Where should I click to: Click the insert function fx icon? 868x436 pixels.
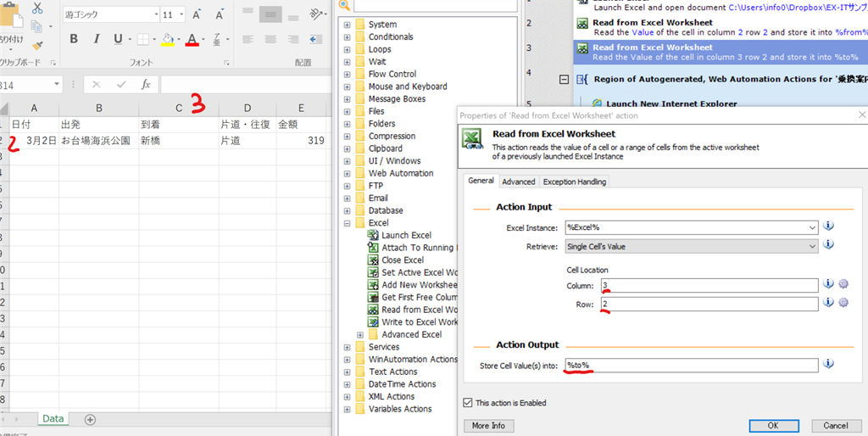(146, 85)
